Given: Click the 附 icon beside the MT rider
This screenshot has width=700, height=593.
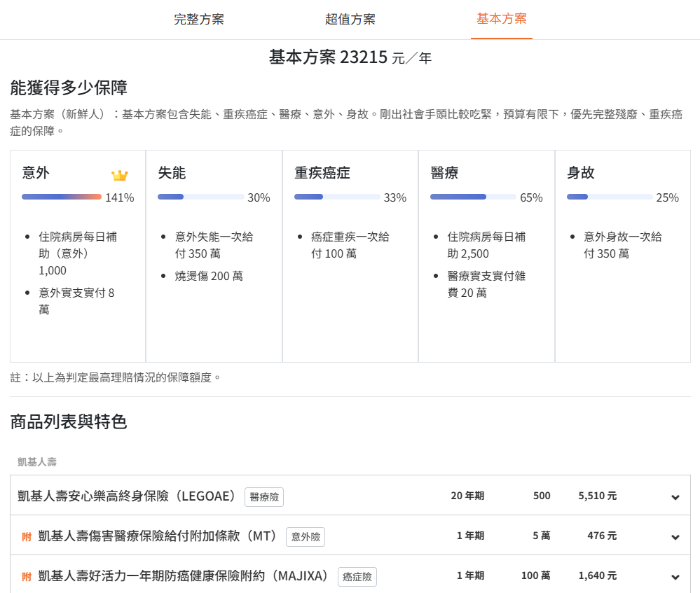Looking at the screenshot, I should tap(27, 537).
